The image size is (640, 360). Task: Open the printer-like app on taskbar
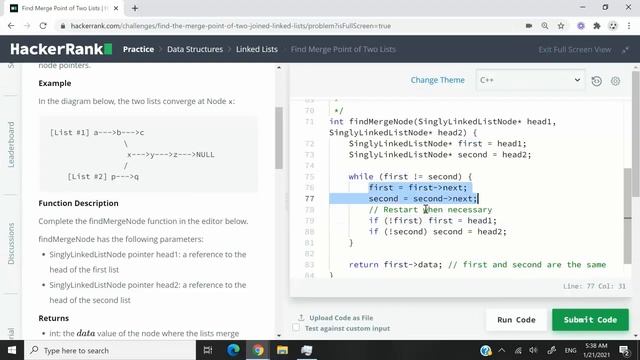point(307,350)
